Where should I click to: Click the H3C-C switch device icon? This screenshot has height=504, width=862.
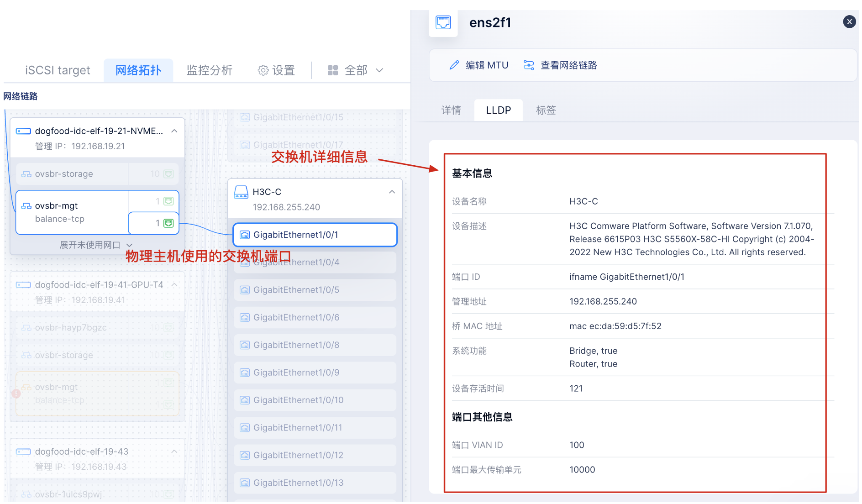pyautogui.click(x=241, y=192)
